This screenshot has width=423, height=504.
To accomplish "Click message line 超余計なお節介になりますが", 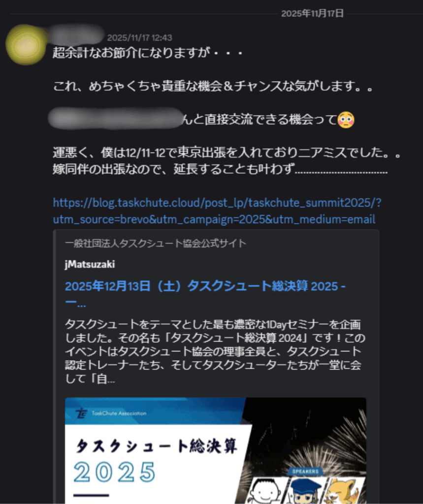I will [x=148, y=52].
